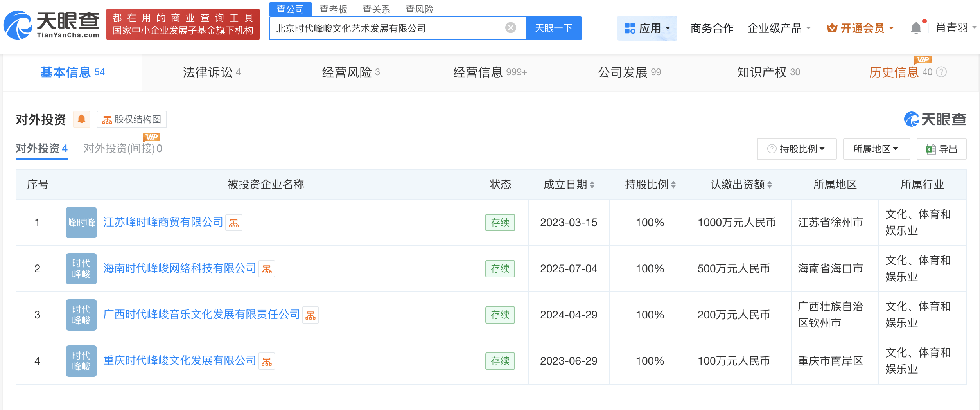Click into the company search input field

click(387, 28)
